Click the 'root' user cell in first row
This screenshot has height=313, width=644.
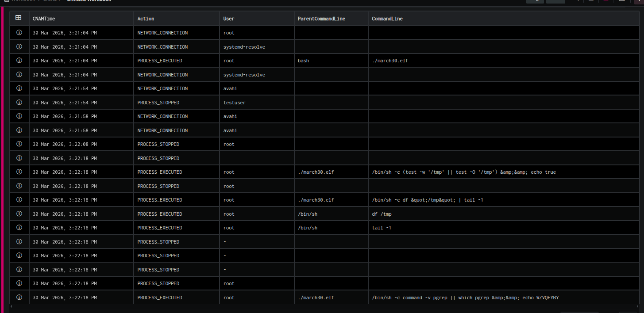coord(257,33)
